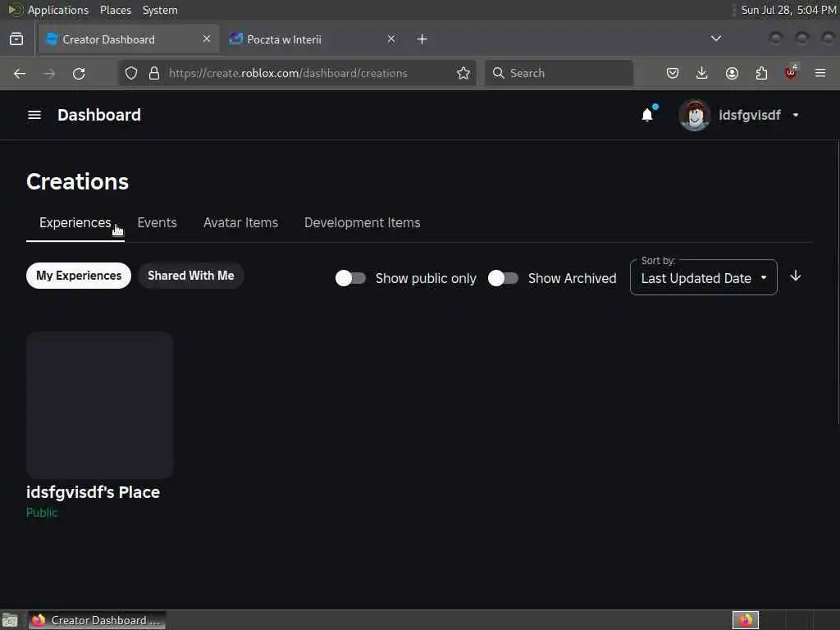Switch to the Experiences tab
The width and height of the screenshot is (840, 630).
click(75, 223)
